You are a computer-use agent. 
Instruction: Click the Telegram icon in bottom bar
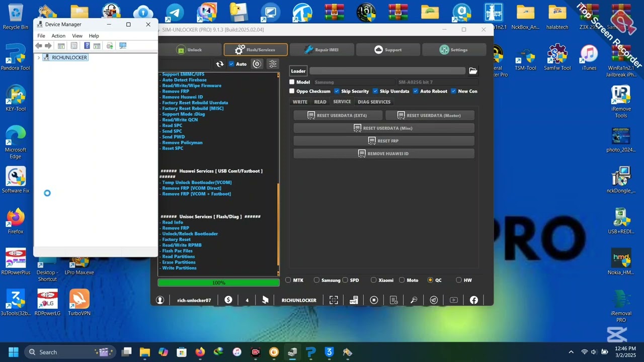pyautogui.click(x=434, y=300)
